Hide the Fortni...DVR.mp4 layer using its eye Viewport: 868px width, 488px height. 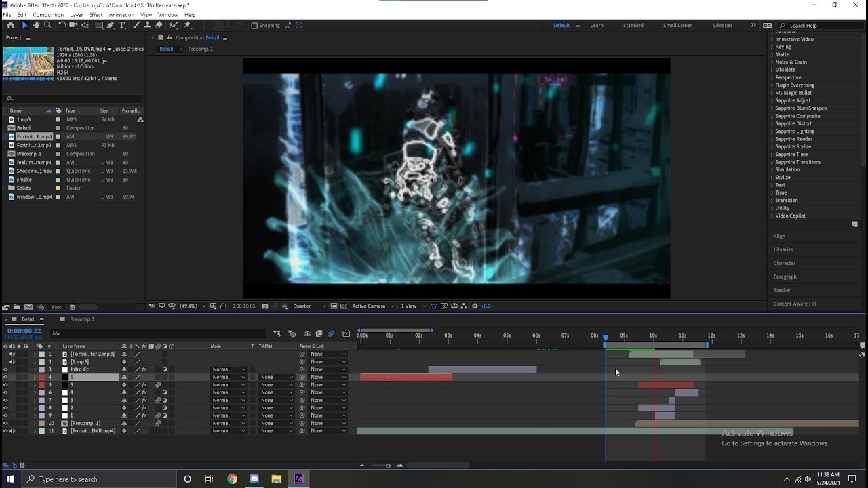5,431
